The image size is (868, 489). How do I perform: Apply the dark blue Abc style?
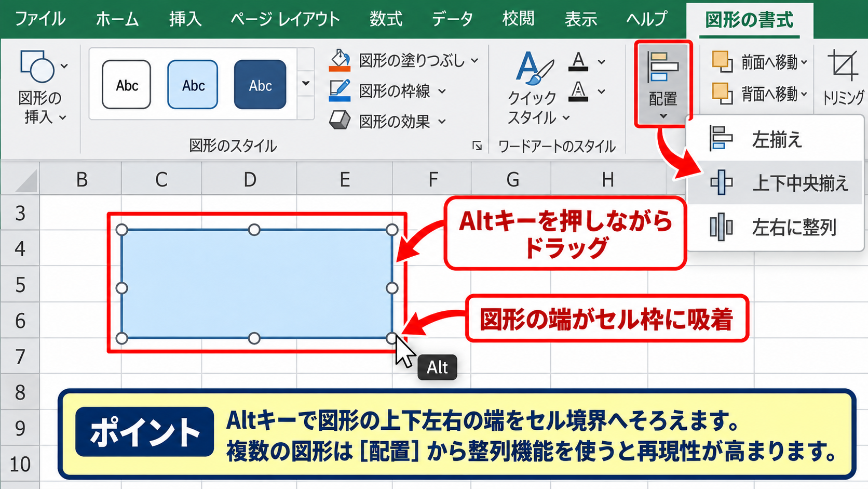tap(260, 85)
